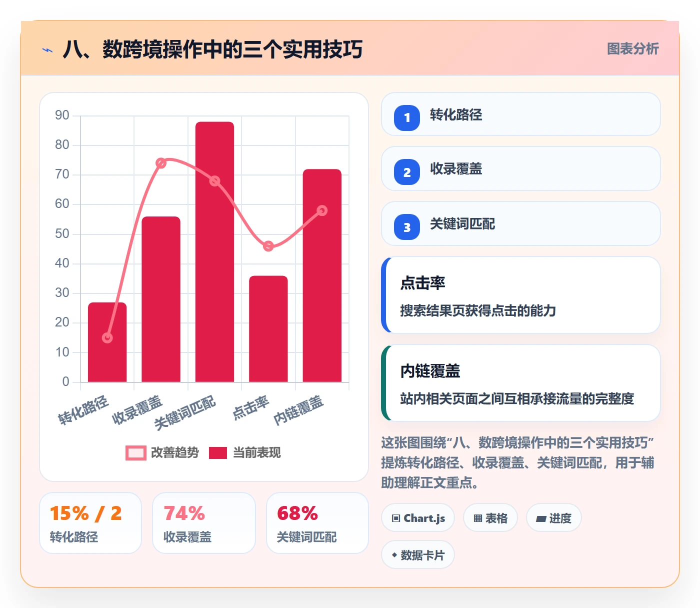The width and height of the screenshot is (700, 608).
Task: Click the summary paragraph starting 这张图围绕
Action: (518, 462)
